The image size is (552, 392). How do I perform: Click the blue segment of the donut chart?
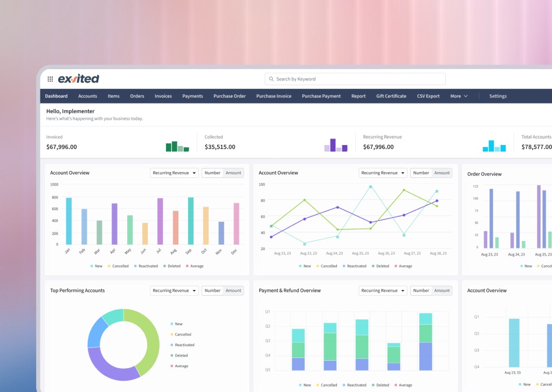pyautogui.click(x=95, y=332)
